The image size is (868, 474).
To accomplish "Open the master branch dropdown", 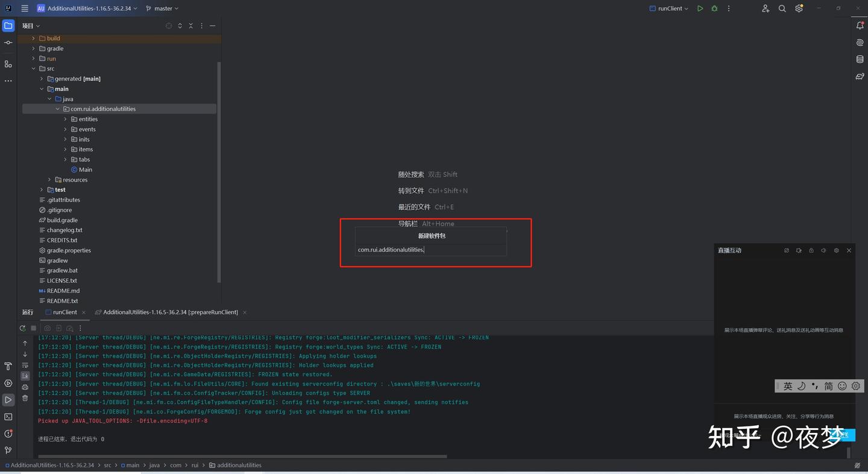I will [x=162, y=8].
